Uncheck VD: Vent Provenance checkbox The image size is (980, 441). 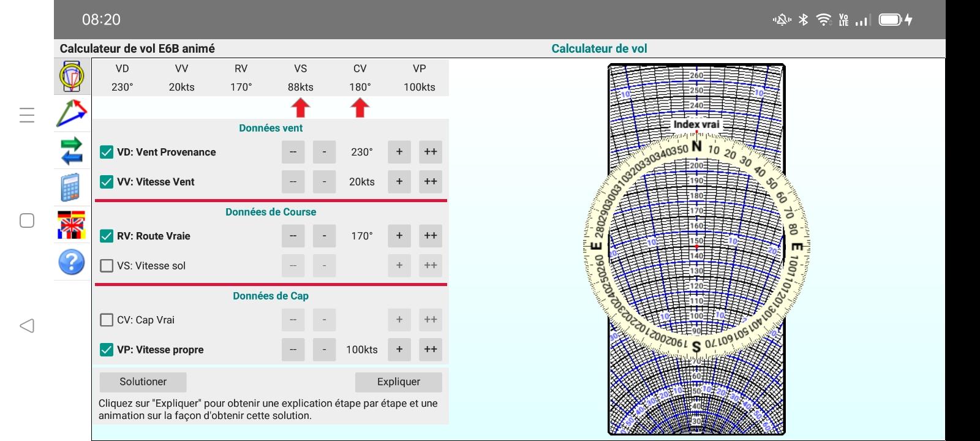[107, 152]
